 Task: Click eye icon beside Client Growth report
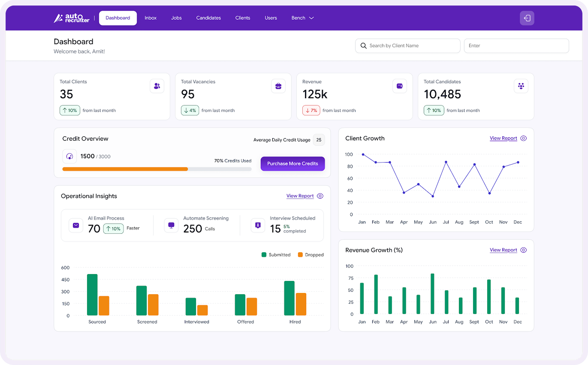[523, 139]
